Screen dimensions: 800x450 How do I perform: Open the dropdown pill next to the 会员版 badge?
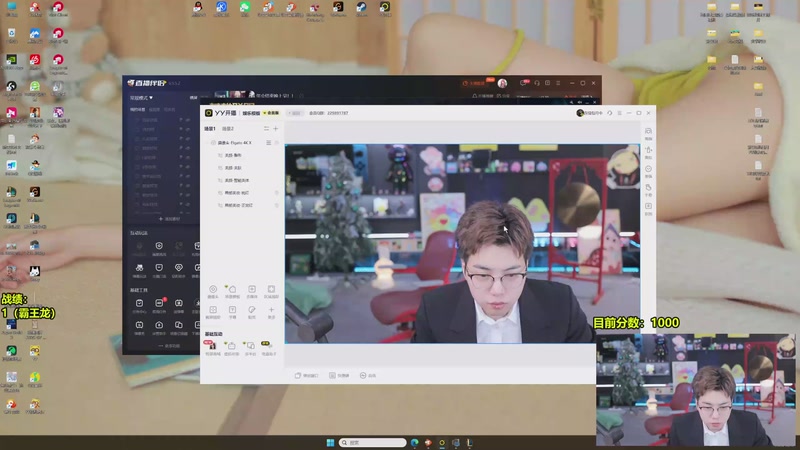(295, 113)
